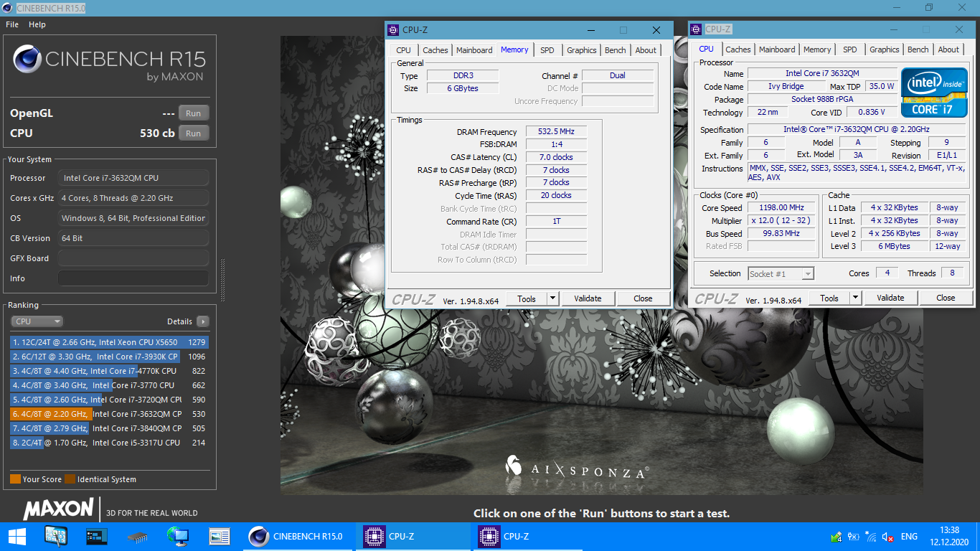Switch to CPU tab in Memory window

coord(403,50)
